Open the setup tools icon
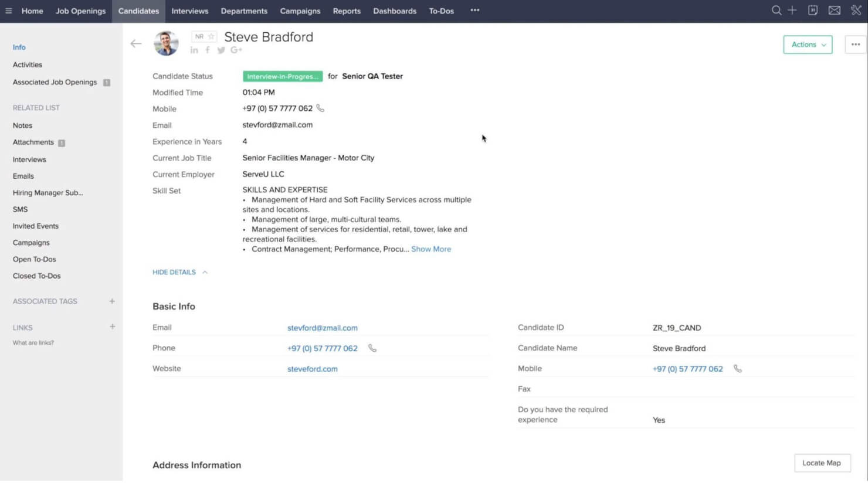The width and height of the screenshot is (868, 483). pyautogui.click(x=855, y=11)
